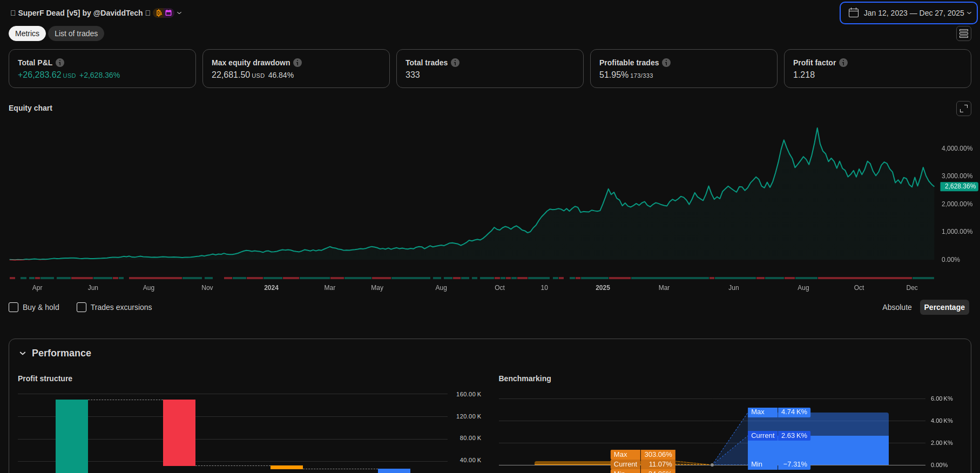The width and height of the screenshot is (980, 473).
Task: Click the magenta calendar icon beside the strategy title
Action: pyautogui.click(x=168, y=13)
